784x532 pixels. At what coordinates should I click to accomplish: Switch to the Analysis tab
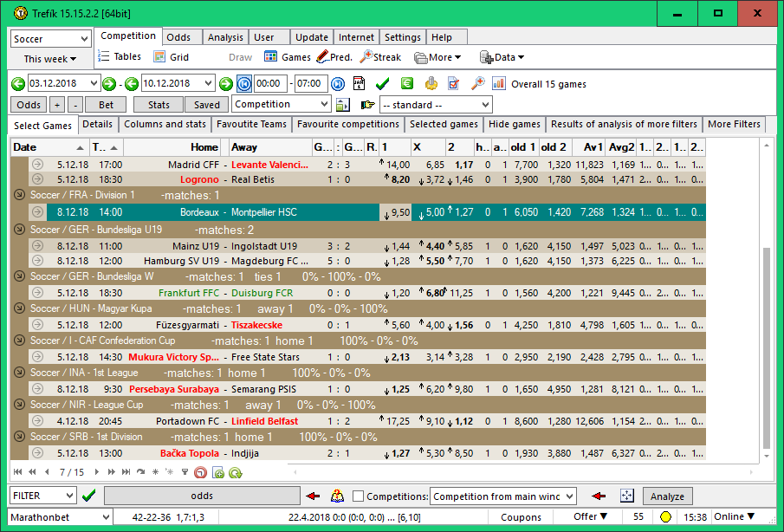pos(225,37)
